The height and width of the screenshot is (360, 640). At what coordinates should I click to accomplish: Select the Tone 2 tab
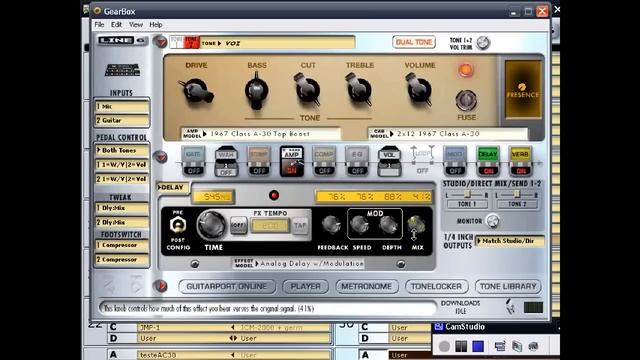191,42
